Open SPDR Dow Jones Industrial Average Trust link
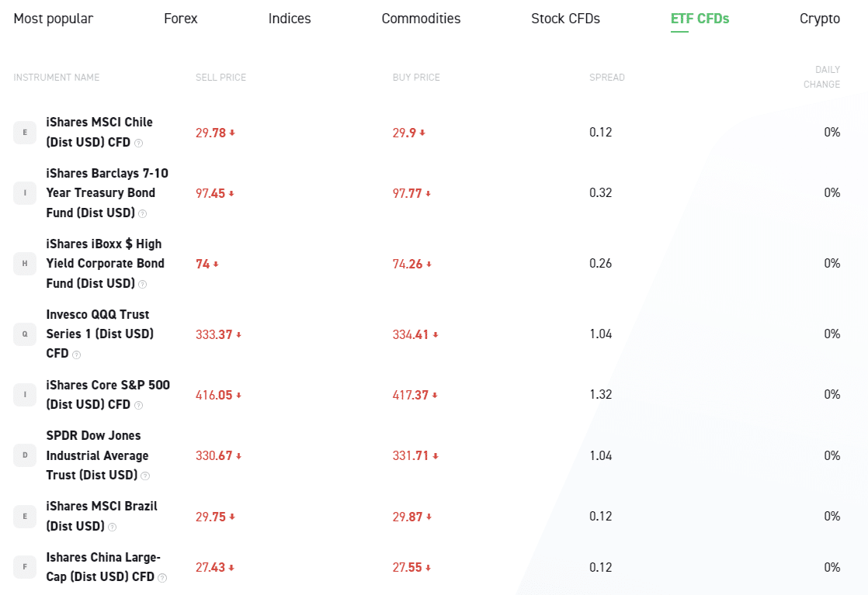Viewport: 868px width, 595px height. point(97,455)
